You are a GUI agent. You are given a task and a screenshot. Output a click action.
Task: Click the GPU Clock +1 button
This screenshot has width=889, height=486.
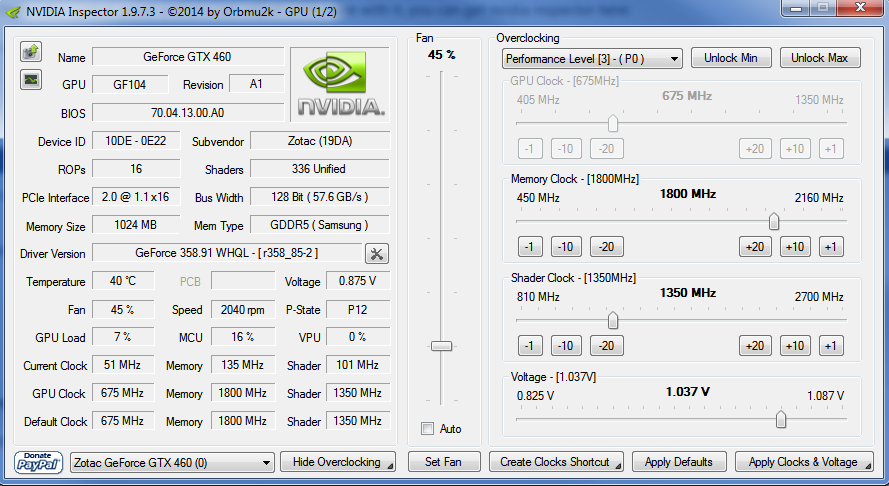tap(831, 149)
